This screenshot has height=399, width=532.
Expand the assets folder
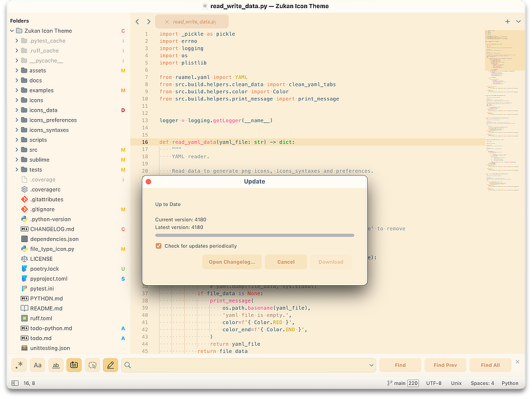point(17,70)
